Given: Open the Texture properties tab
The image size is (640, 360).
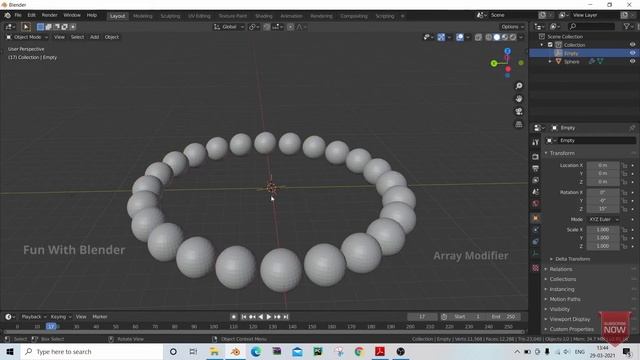Looking at the screenshot, I should 536,268.
